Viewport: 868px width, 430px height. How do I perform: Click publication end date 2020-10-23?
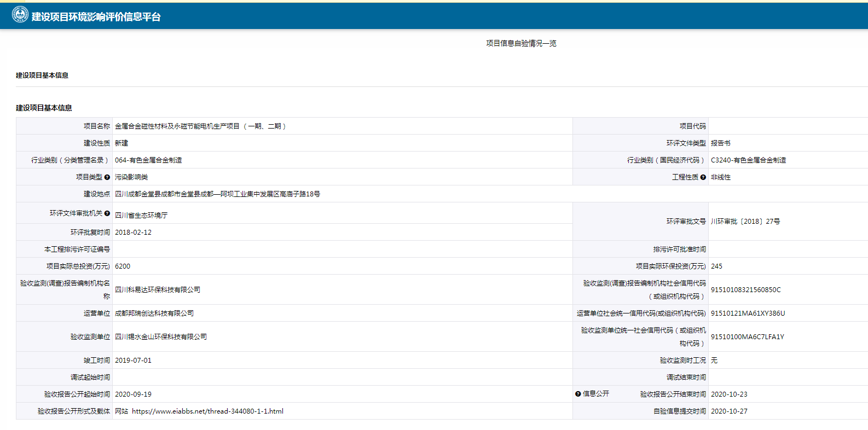[729, 394]
